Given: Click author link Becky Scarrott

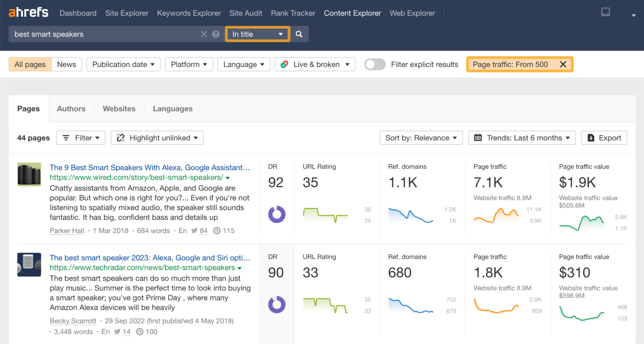Looking at the screenshot, I should 73,321.
